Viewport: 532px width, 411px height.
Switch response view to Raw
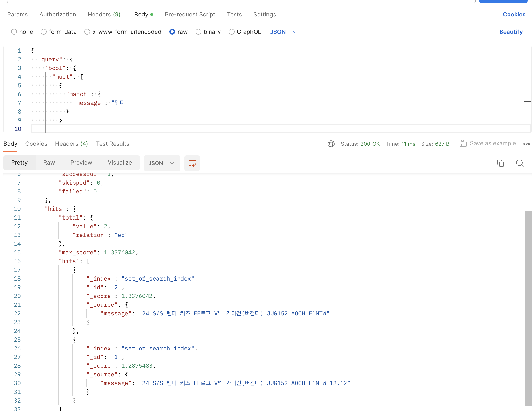click(49, 163)
